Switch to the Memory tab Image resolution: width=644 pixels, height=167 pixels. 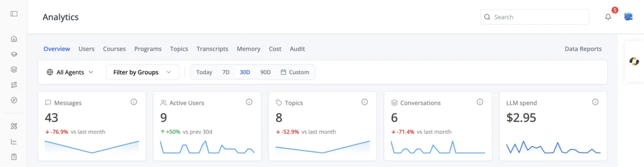[249, 49]
